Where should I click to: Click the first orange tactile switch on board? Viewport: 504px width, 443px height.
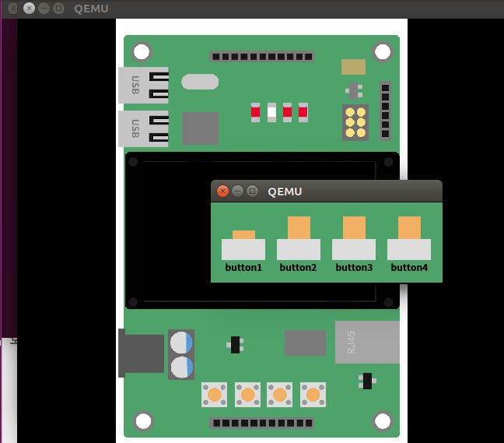(215, 395)
